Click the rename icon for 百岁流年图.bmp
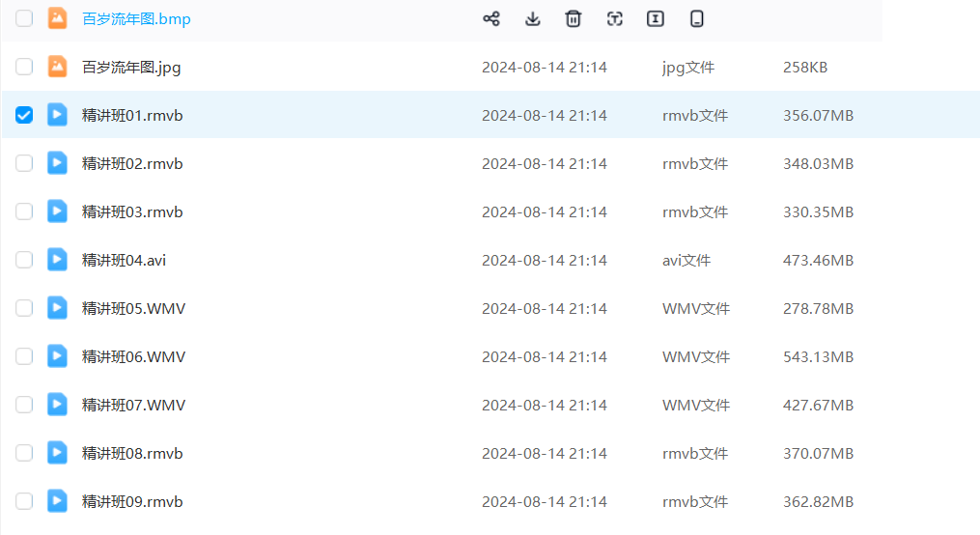 [x=656, y=18]
